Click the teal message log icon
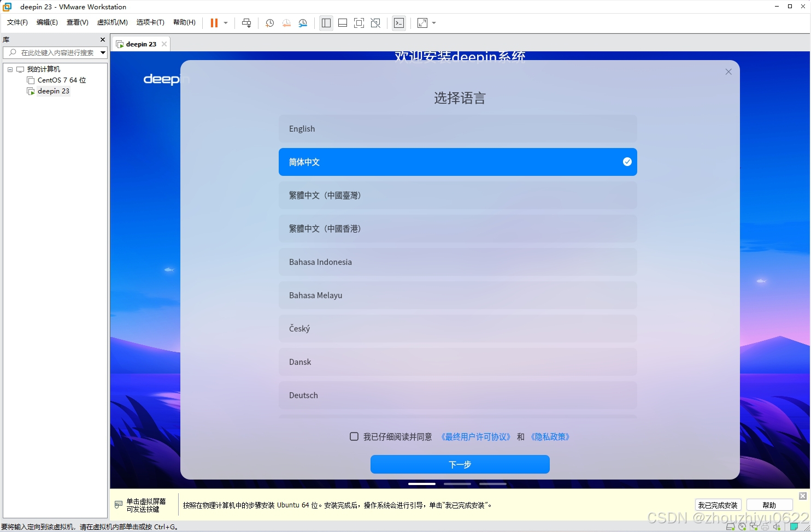 794,527
